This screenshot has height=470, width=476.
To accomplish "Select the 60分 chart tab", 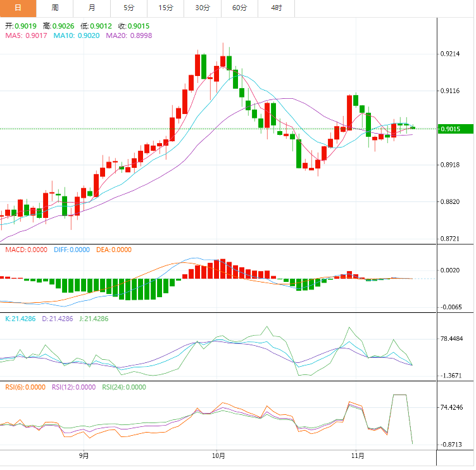I will click(x=240, y=8).
